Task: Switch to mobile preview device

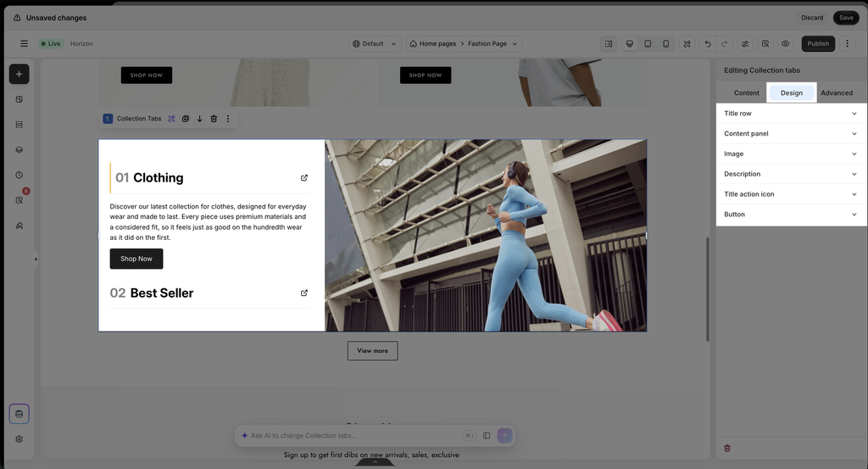Action: [x=666, y=44]
